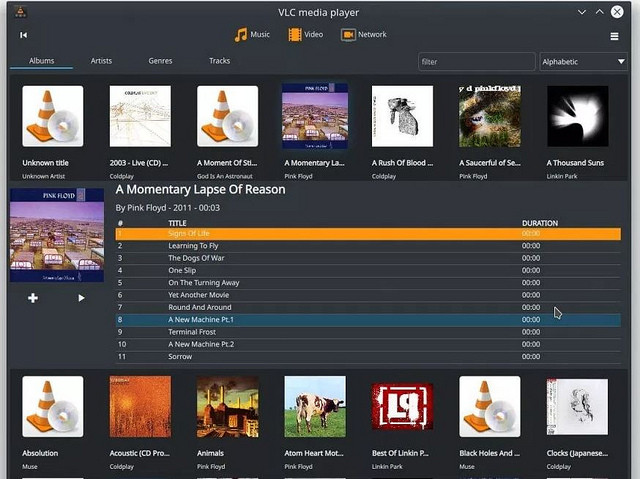Select track 5 On The Turning Away
This screenshot has width=640, height=479.
pyautogui.click(x=368, y=283)
